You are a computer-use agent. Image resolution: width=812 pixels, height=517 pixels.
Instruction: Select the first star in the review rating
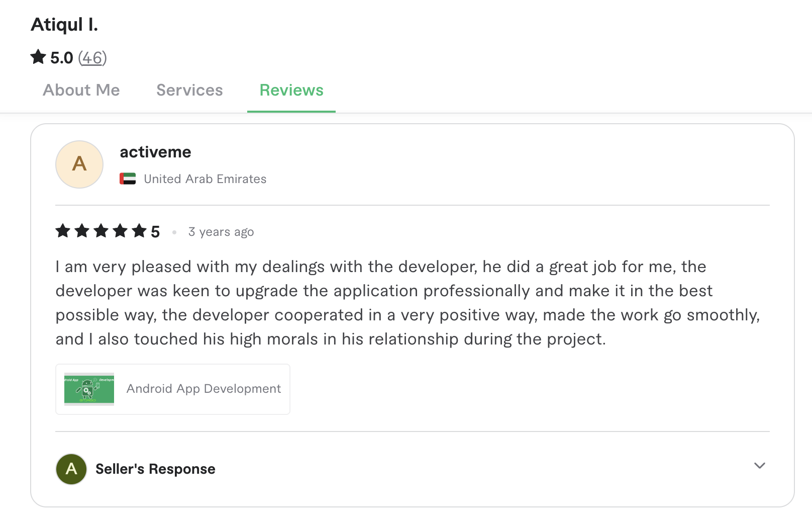click(x=62, y=231)
